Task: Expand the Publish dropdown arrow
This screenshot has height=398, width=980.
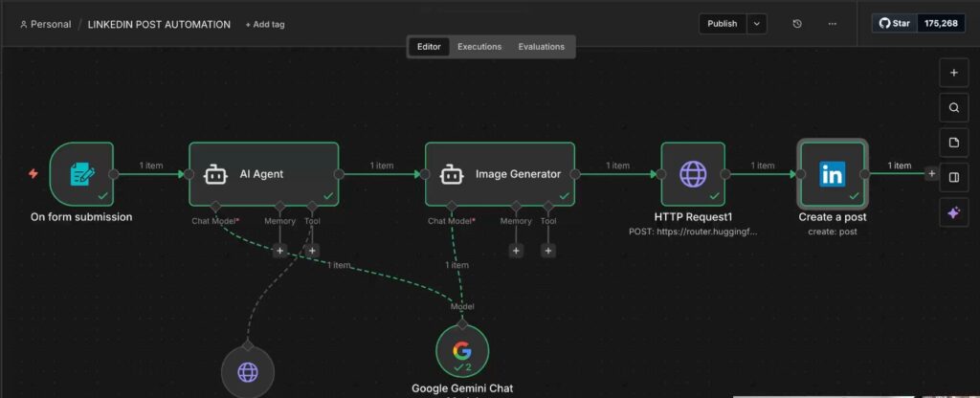Action: [757, 24]
